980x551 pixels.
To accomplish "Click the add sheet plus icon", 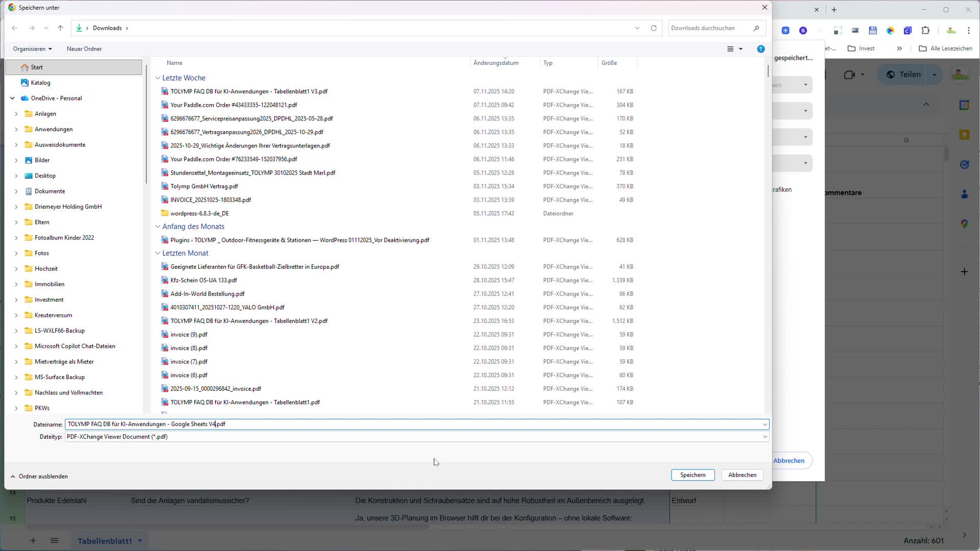I will (33, 541).
